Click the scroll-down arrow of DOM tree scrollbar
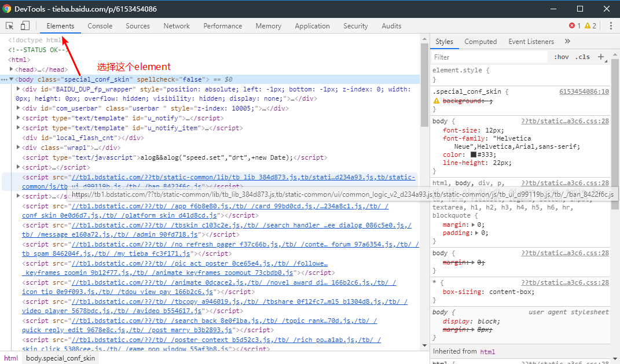The height and width of the screenshot is (364, 620). (x=424, y=345)
